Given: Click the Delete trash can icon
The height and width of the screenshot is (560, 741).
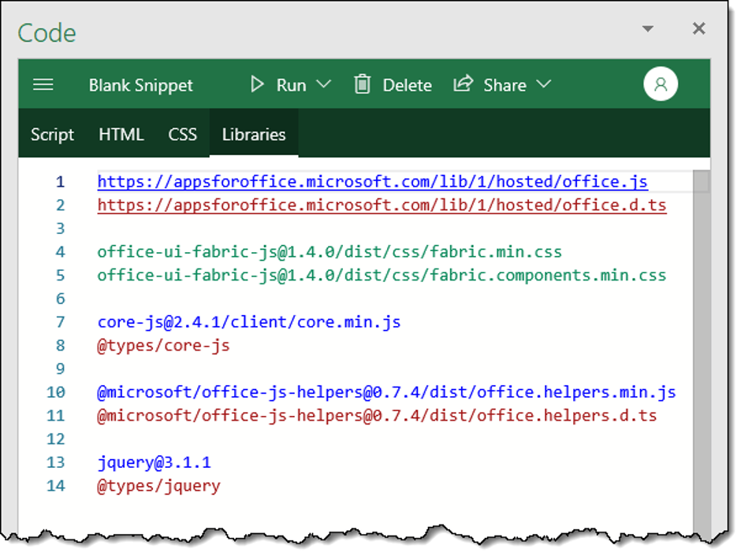Looking at the screenshot, I should [x=362, y=84].
